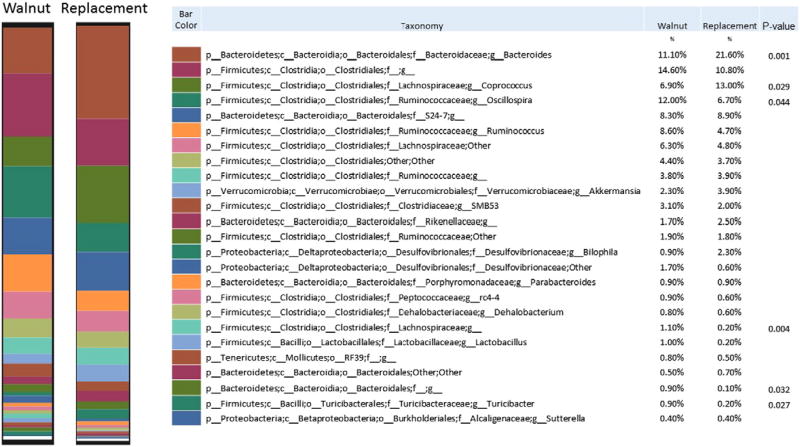Click the Bacteroides row legend color swatch

point(186,55)
